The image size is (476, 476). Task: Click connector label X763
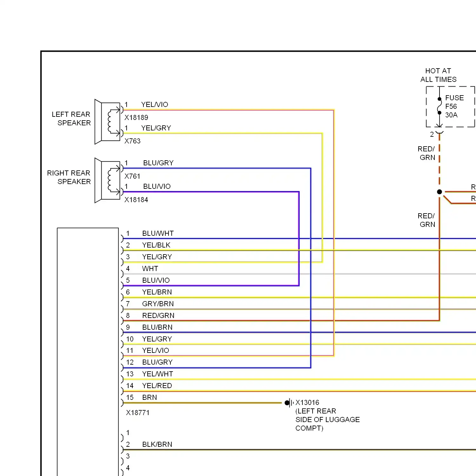tap(132, 141)
